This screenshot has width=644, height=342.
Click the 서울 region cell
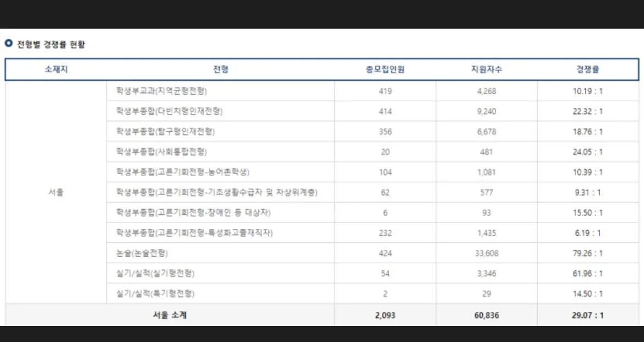click(x=53, y=192)
